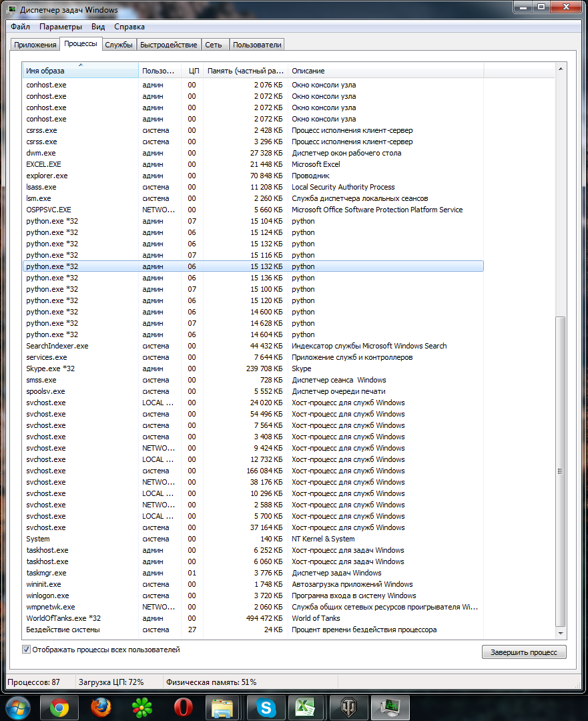Select python.exe row with 15 104 КБ
The width and height of the screenshot is (588, 721).
pos(253,221)
